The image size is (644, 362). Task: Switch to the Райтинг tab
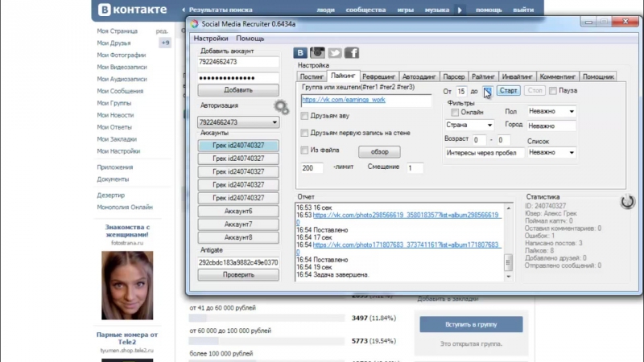[483, 76]
